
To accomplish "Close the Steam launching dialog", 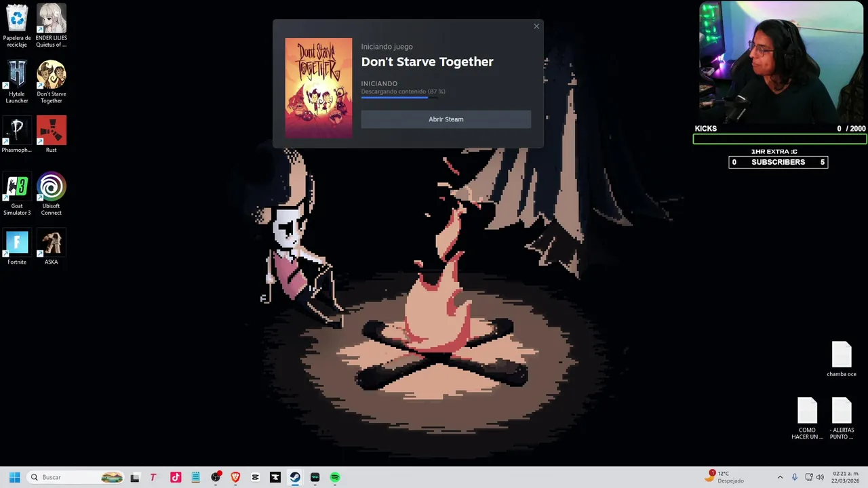I will (536, 26).
